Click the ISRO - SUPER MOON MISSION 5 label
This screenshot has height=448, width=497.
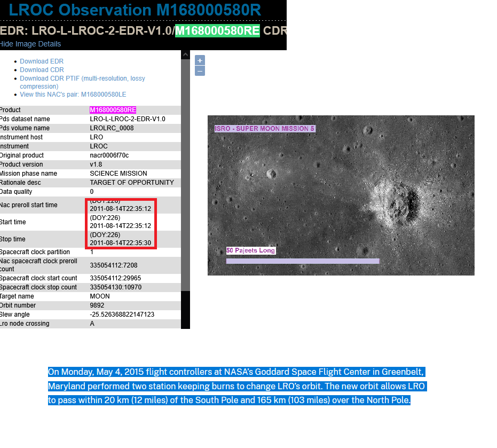[265, 128]
